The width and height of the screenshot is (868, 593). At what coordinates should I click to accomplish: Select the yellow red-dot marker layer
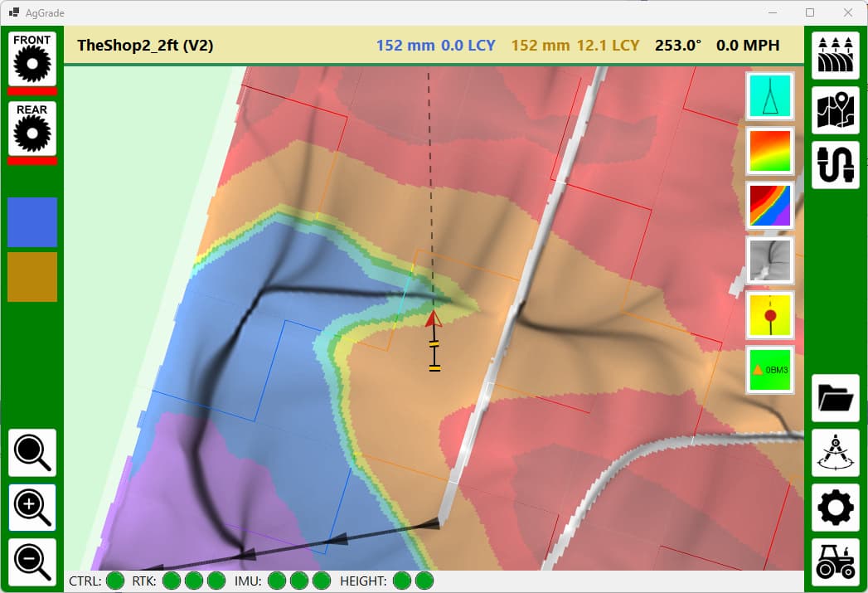tap(770, 314)
